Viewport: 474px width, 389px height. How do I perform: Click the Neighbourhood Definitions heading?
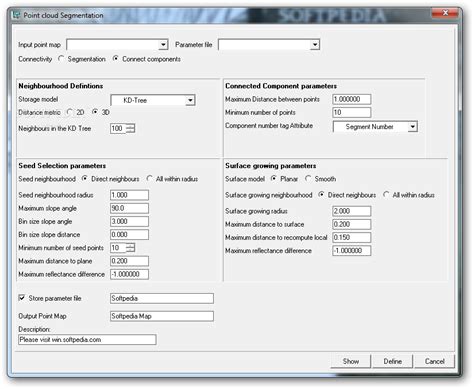[x=61, y=86]
